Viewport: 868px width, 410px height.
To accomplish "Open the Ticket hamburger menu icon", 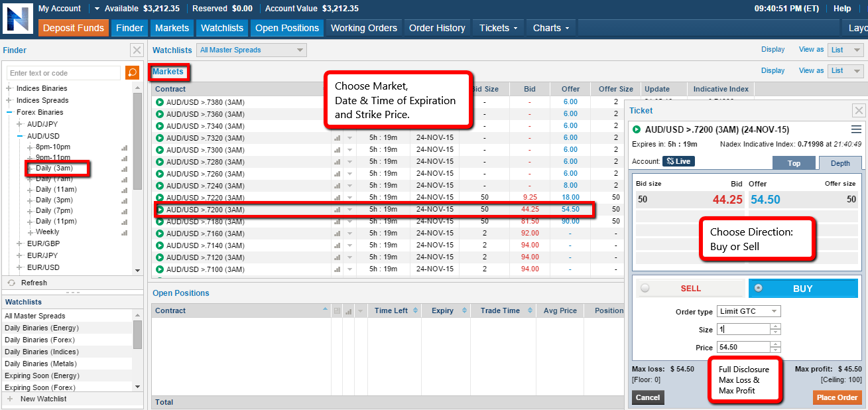I will click(x=856, y=129).
